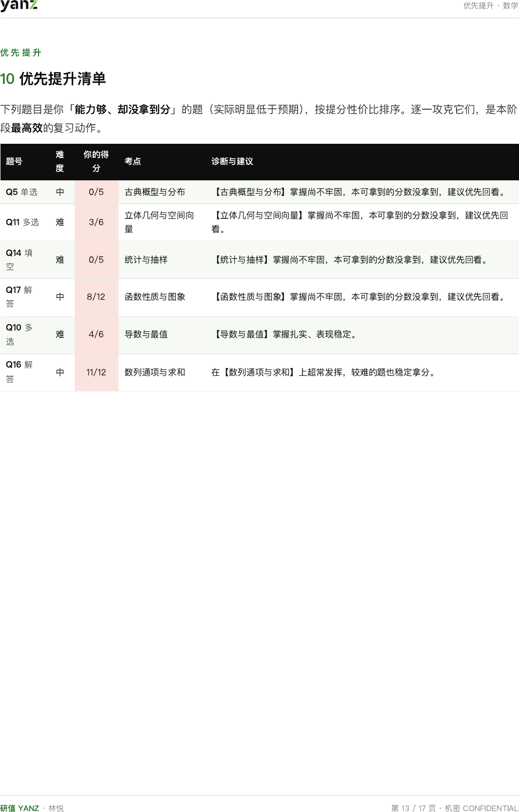Click difficulty 中 in Q16 row
The height and width of the screenshot is (812, 519).
tap(60, 372)
